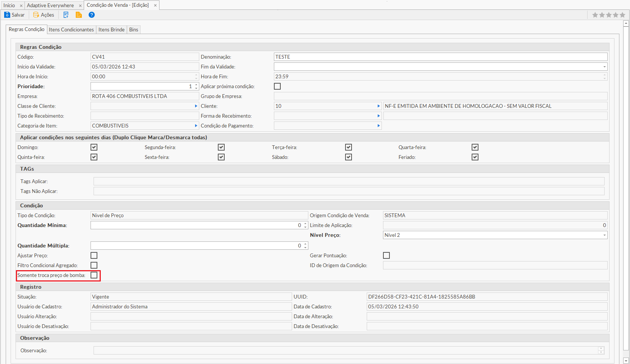The width and height of the screenshot is (630, 364).
Task: Open the Condição de Pagamento lookup
Action: 378,126
